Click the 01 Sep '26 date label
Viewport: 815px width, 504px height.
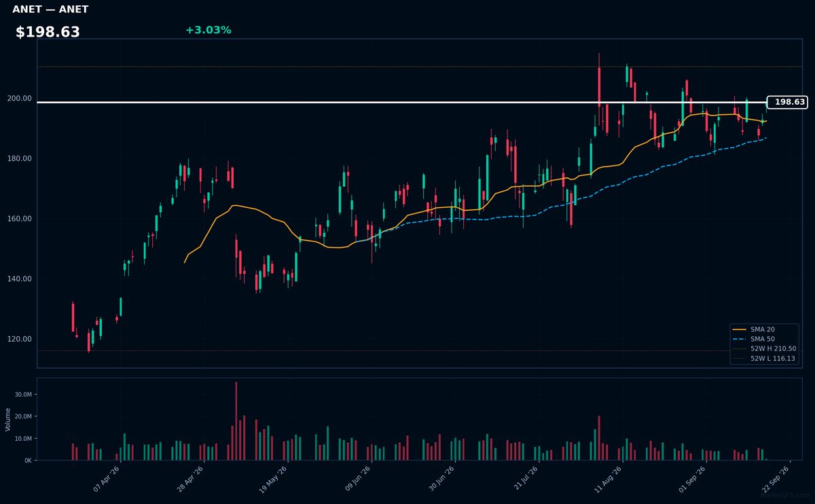[x=691, y=478]
